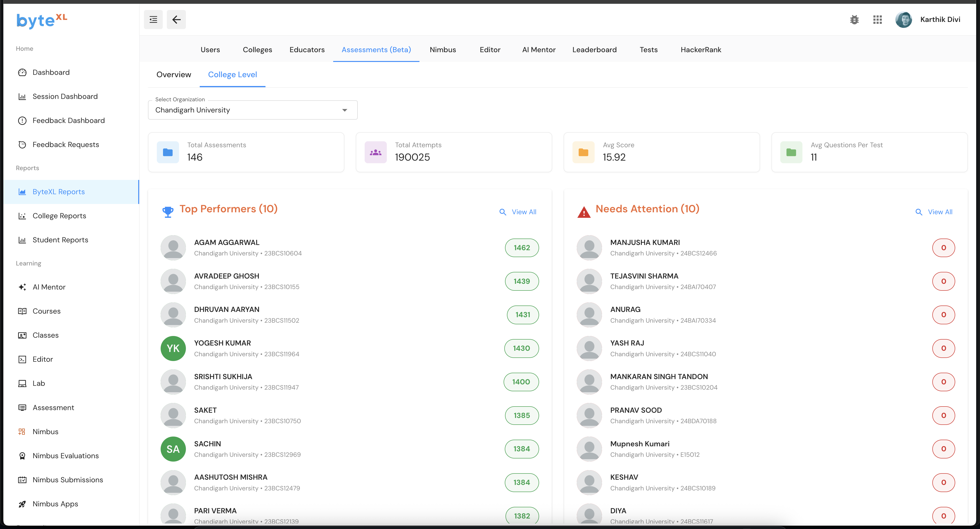The width and height of the screenshot is (980, 529).
Task: Click View All for Needs Attention
Action: coord(934,212)
